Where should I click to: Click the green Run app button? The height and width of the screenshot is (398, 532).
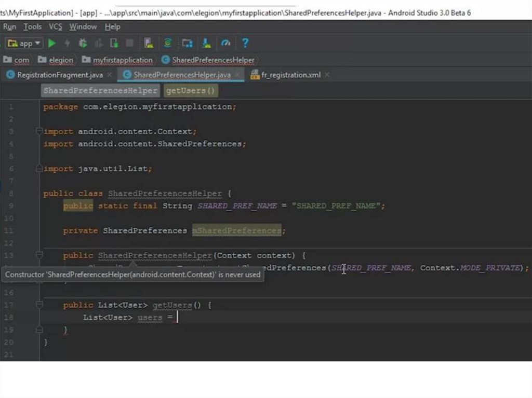pyautogui.click(x=52, y=44)
